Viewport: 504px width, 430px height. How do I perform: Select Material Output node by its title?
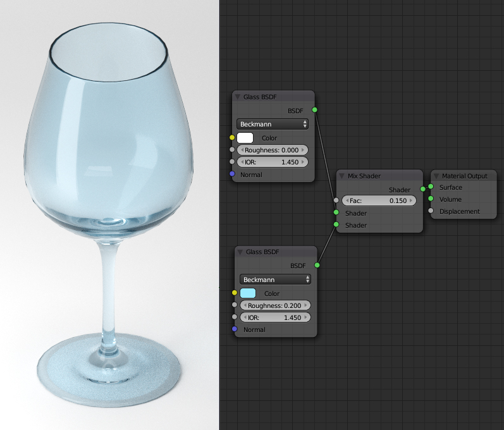point(464,176)
